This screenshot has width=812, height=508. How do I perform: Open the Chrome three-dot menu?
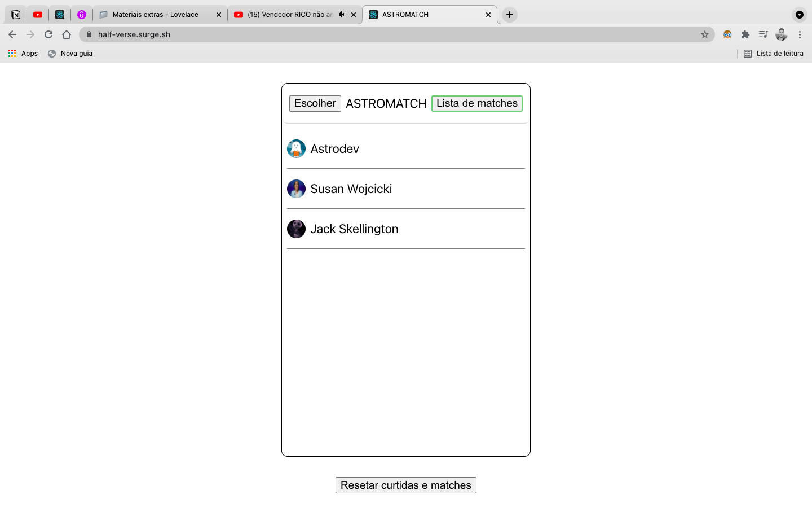[800, 34]
